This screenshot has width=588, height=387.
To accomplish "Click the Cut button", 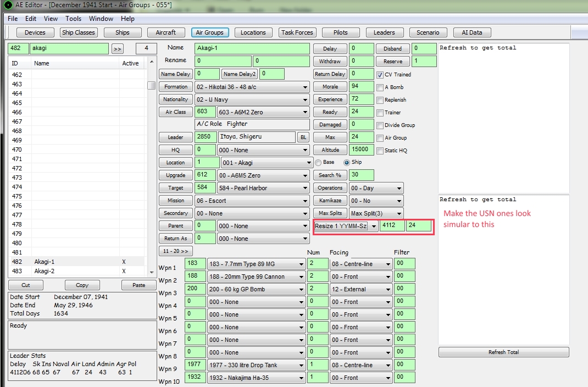I will (x=25, y=285).
